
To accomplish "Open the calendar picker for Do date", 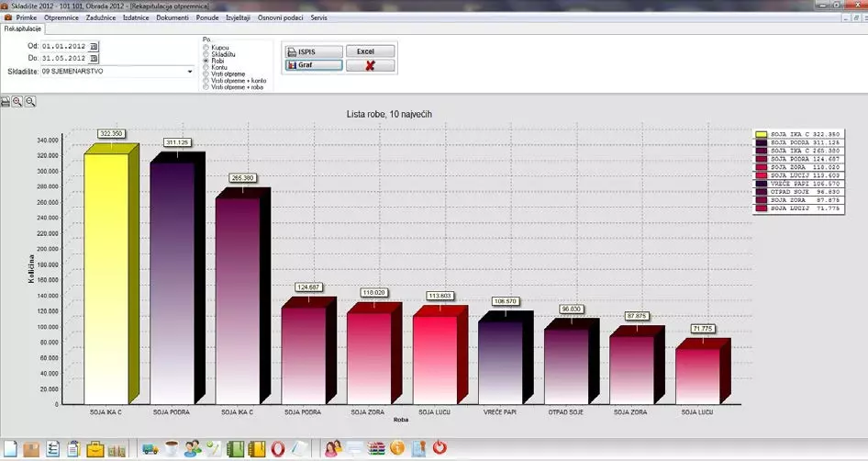I will coord(94,58).
